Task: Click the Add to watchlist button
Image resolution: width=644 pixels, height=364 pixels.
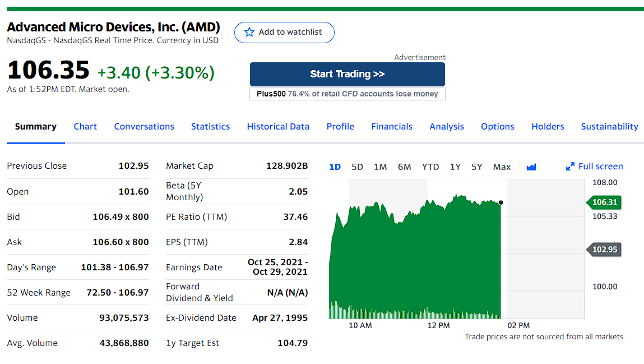Action: [x=284, y=33]
